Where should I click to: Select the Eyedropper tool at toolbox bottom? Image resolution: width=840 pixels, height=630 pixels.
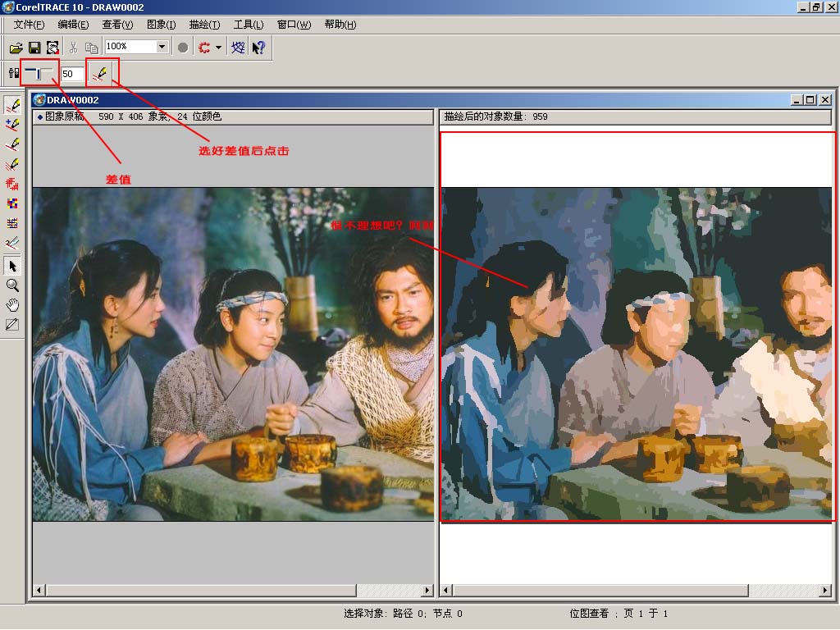click(x=12, y=325)
